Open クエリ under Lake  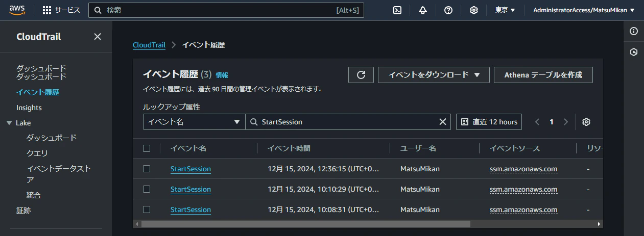(x=37, y=153)
